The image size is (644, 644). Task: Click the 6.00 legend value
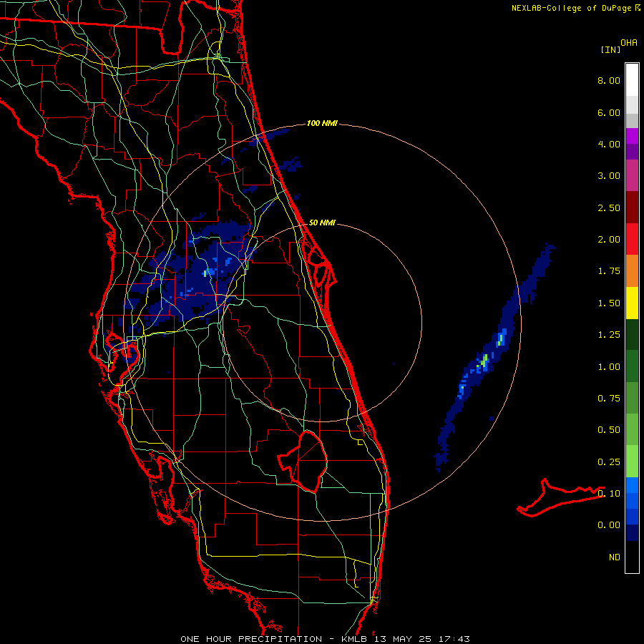click(609, 112)
